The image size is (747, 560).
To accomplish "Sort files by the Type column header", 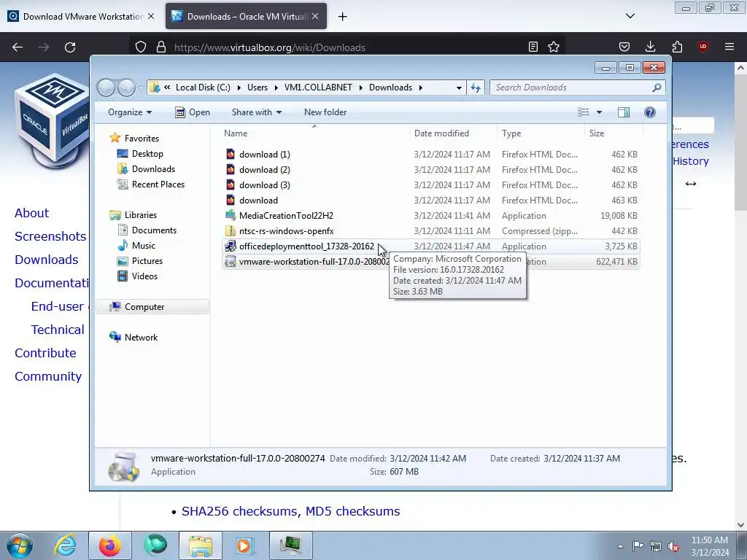I will (x=541, y=133).
